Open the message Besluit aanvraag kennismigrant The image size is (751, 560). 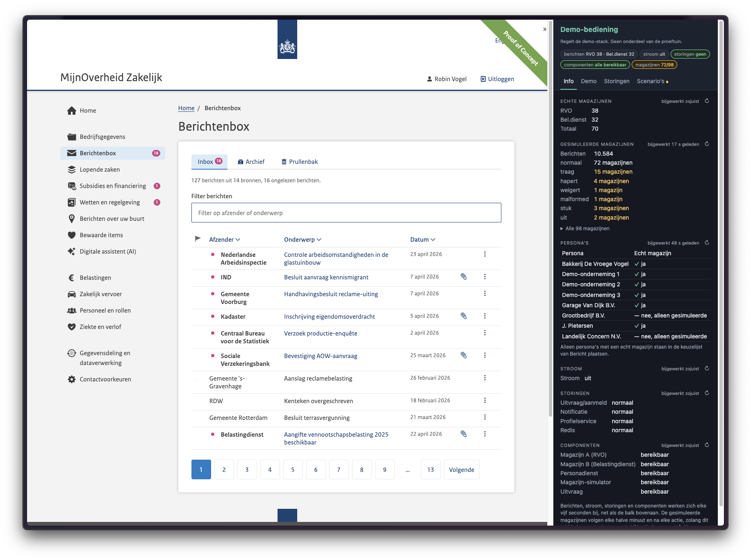coord(326,277)
